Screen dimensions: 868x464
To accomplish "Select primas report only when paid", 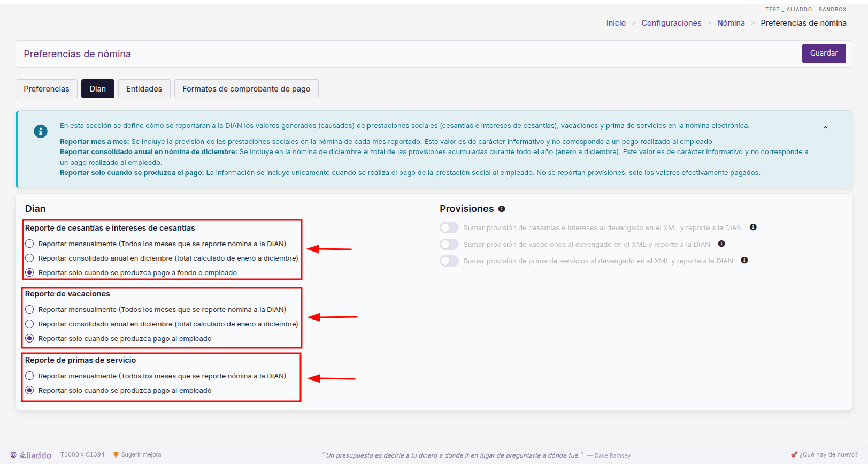I will [x=29, y=390].
